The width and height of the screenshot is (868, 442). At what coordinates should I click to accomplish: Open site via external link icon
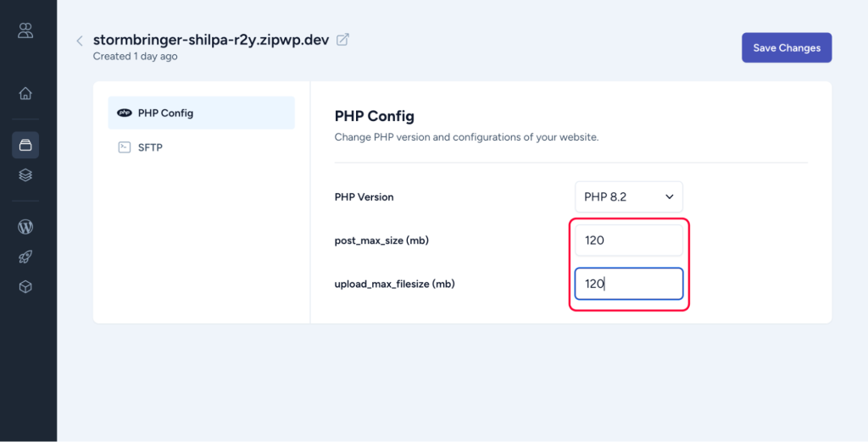click(342, 40)
